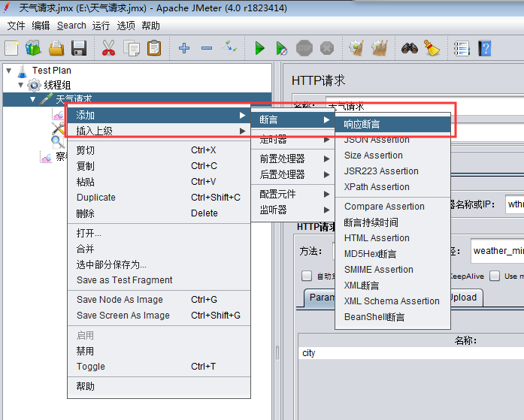The height and width of the screenshot is (420, 524).
Task: Click the New test plan icon
Action: click(x=12, y=48)
